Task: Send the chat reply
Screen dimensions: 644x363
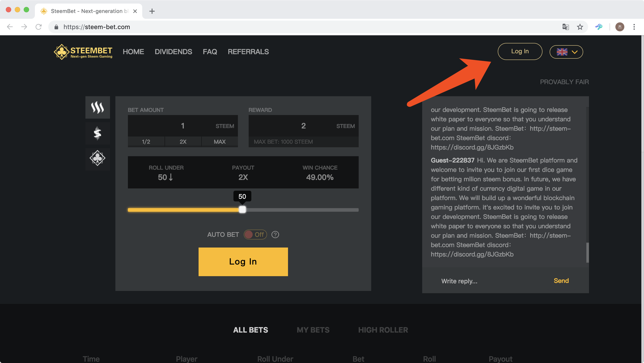Action: [561, 281]
